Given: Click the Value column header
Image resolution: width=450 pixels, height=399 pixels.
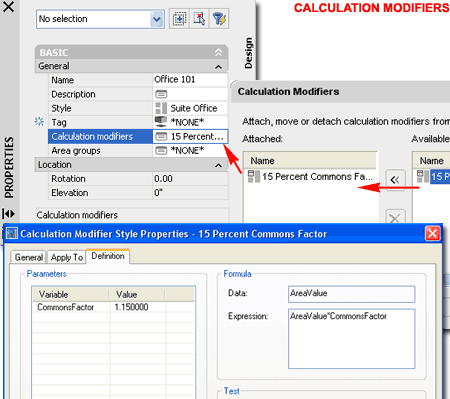Looking at the screenshot, I should pyautogui.click(x=137, y=295).
